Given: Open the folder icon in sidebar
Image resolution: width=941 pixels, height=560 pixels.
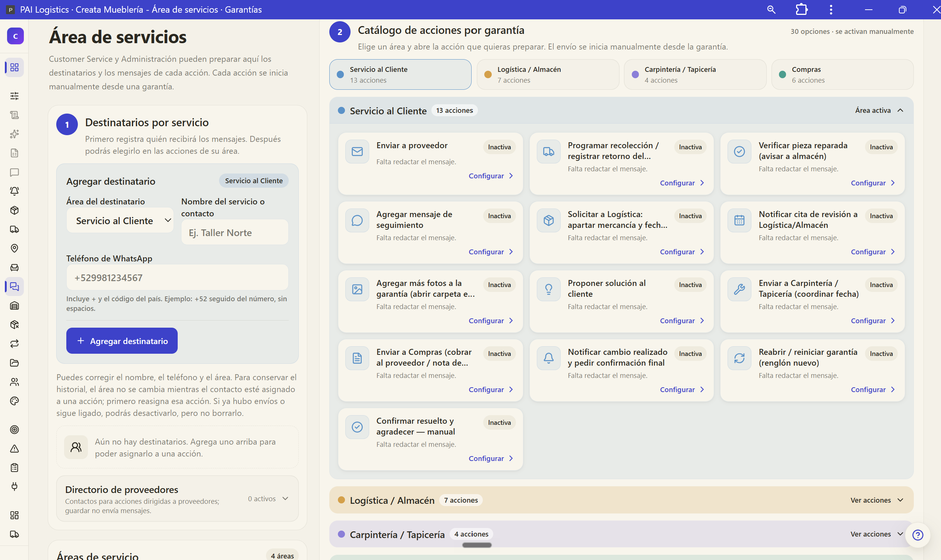Looking at the screenshot, I should [x=15, y=363].
